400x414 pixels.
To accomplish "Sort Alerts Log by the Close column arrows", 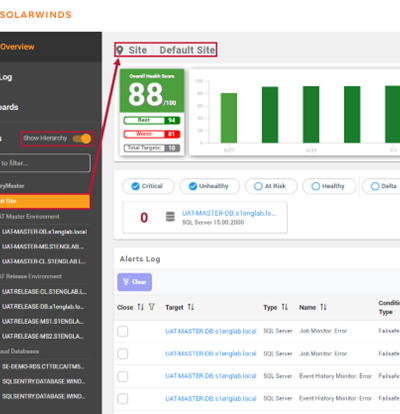I will 141,307.
